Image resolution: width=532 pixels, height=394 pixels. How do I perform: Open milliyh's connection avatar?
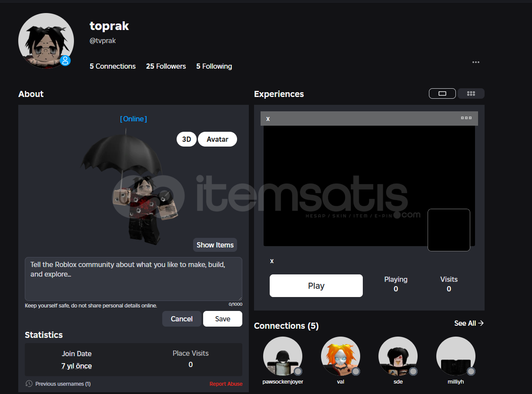(456, 356)
